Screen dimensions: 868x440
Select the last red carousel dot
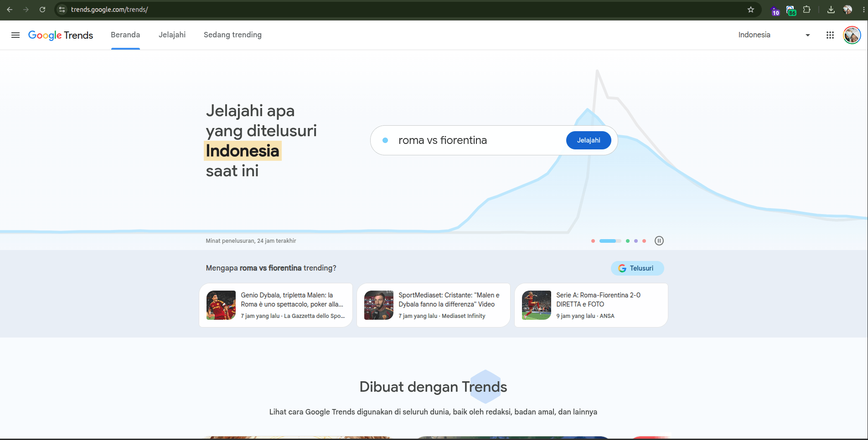pyautogui.click(x=644, y=241)
